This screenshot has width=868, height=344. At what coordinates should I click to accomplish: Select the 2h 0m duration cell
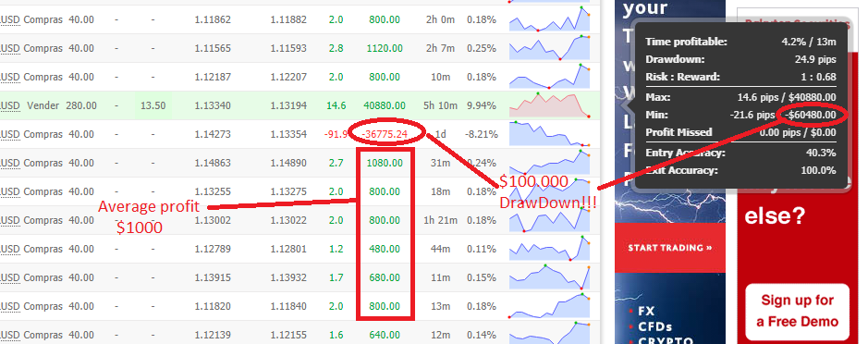pos(441,20)
